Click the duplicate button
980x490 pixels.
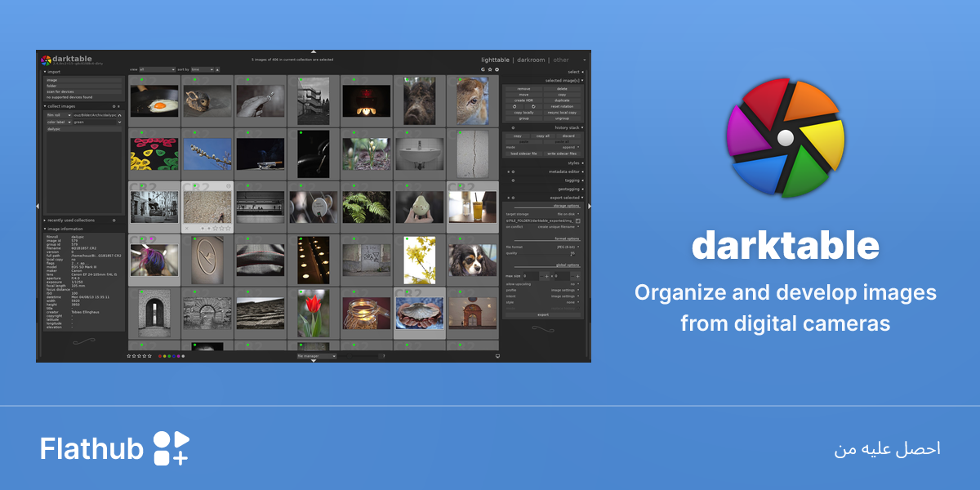click(x=562, y=100)
